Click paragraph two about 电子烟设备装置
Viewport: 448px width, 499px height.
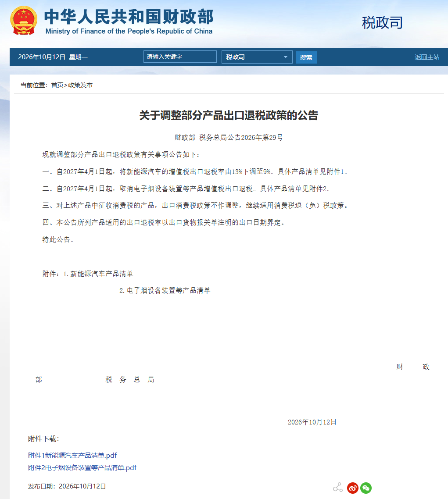click(x=187, y=189)
